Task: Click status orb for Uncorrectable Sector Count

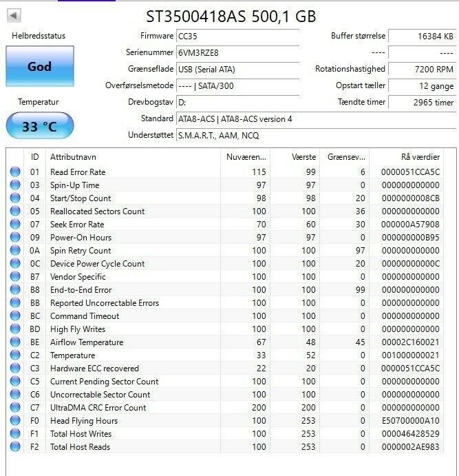Action: pyautogui.click(x=15, y=394)
